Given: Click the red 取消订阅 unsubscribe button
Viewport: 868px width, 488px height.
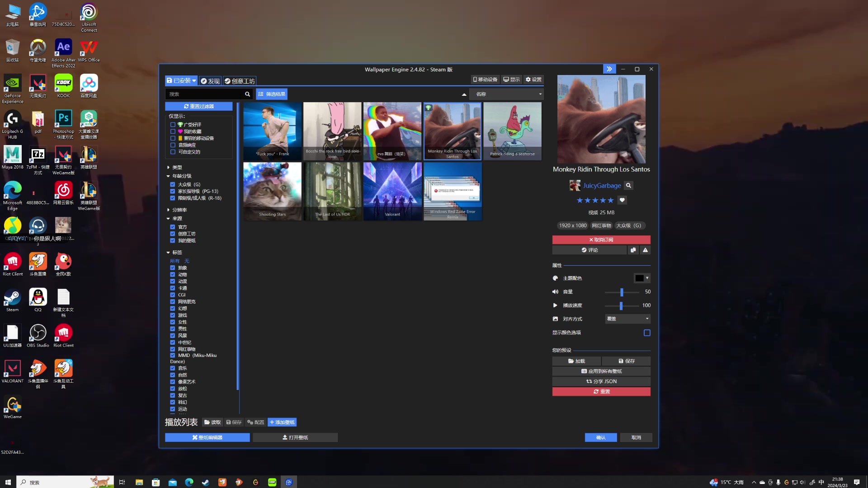Looking at the screenshot, I should point(601,239).
